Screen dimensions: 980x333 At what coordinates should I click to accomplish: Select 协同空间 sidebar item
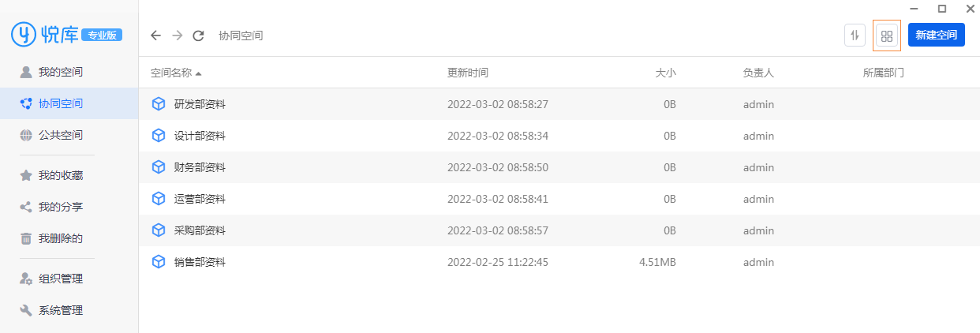click(x=69, y=103)
